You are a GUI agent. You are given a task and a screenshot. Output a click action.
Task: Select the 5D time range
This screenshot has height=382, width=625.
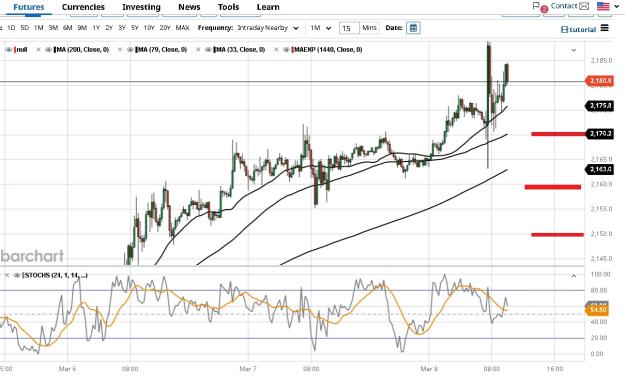pos(25,28)
